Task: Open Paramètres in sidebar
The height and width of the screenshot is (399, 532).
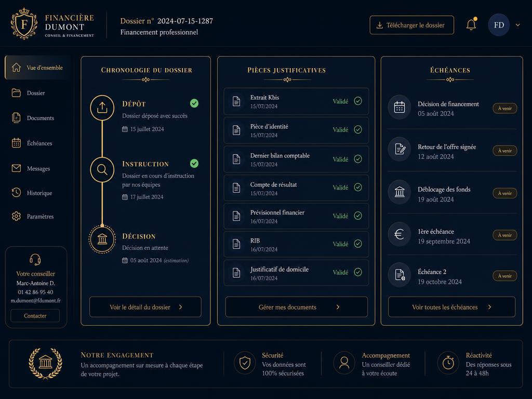Action: tap(33, 216)
